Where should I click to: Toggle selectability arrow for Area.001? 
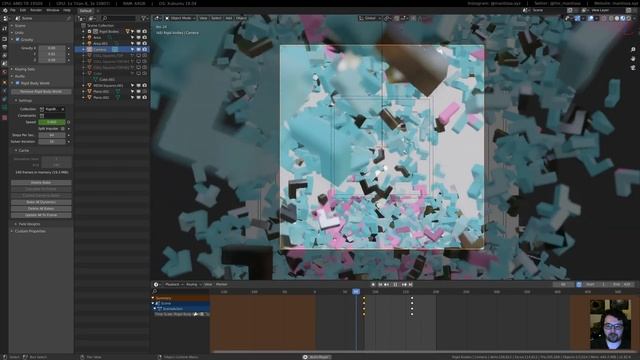(x=132, y=43)
